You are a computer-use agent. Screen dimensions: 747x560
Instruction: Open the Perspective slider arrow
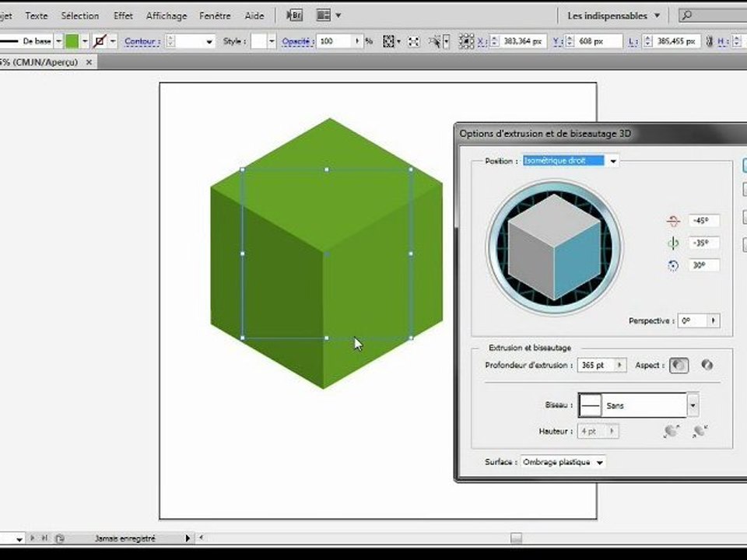(714, 321)
